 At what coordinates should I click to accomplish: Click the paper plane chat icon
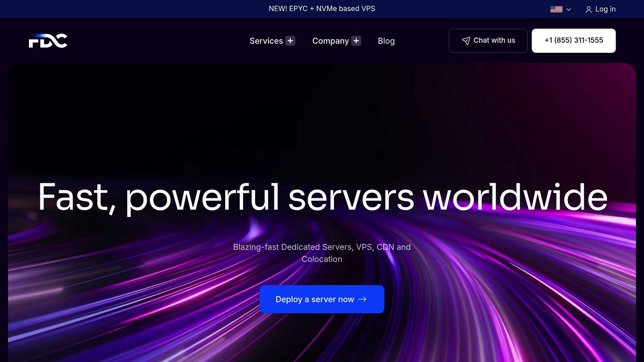tap(466, 41)
